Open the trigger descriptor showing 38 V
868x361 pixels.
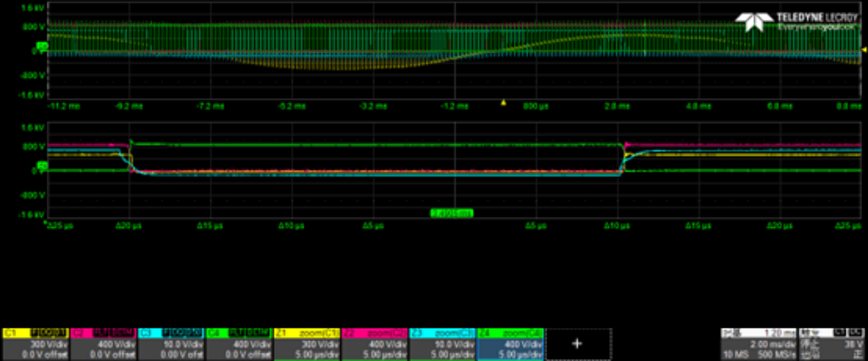[832, 344]
